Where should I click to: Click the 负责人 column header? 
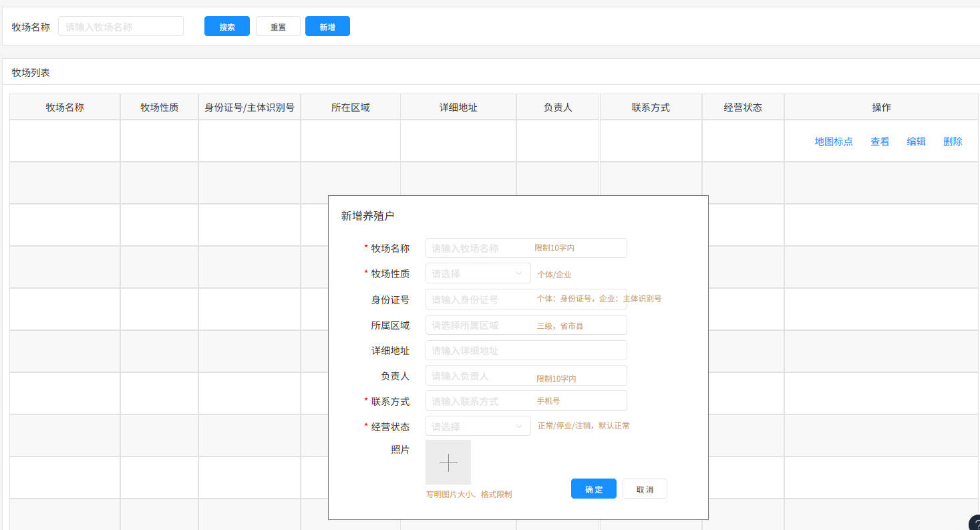(x=558, y=107)
